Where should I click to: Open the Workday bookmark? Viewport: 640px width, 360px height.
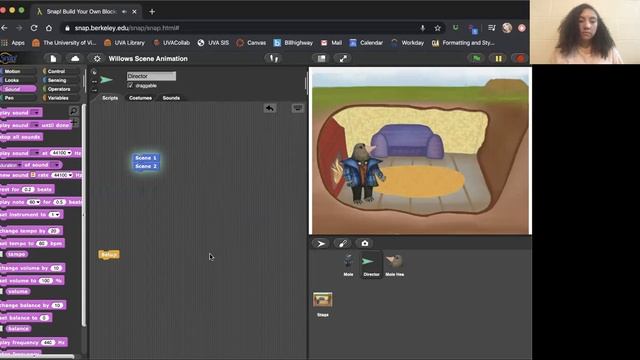point(407,42)
